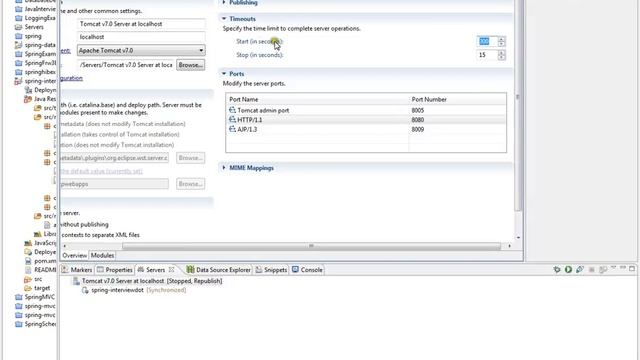The image size is (640, 360).
Task: Open the Snippets view tab
Action: 271,270
